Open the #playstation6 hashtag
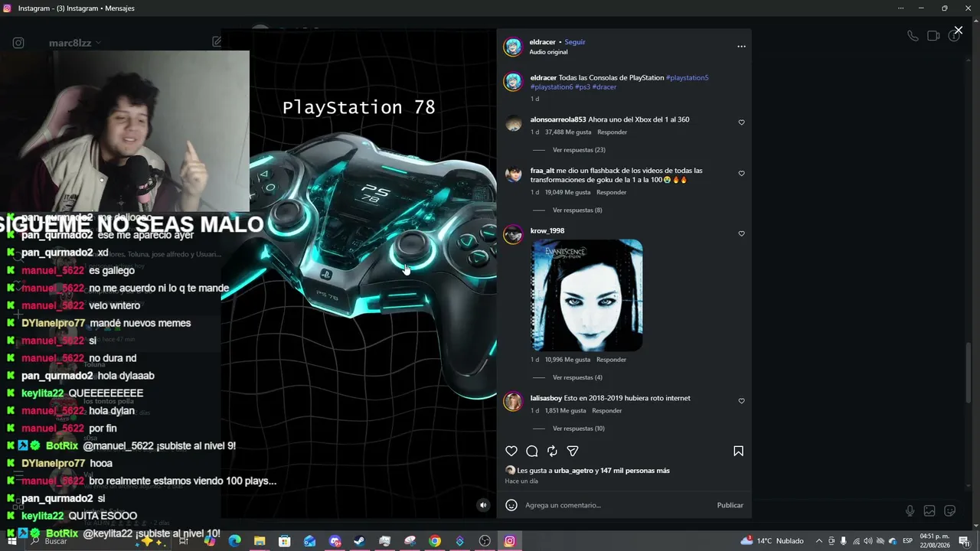980x551 pixels. pos(551,86)
